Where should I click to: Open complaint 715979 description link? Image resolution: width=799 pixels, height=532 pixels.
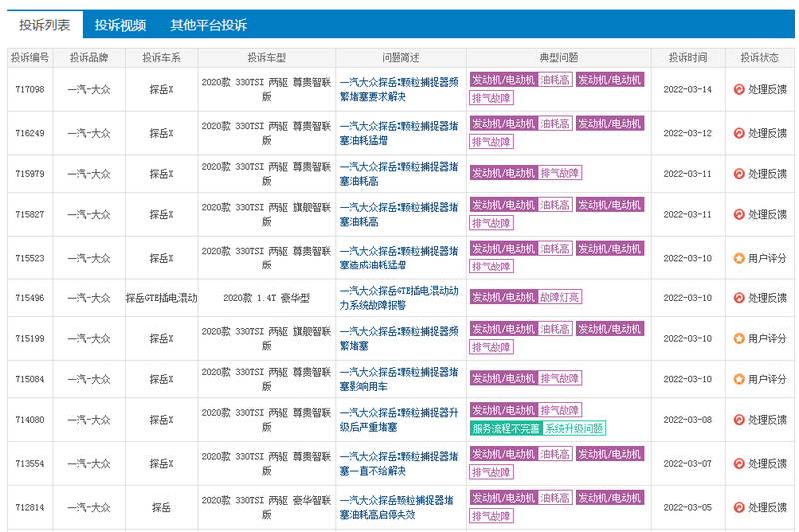click(x=399, y=174)
